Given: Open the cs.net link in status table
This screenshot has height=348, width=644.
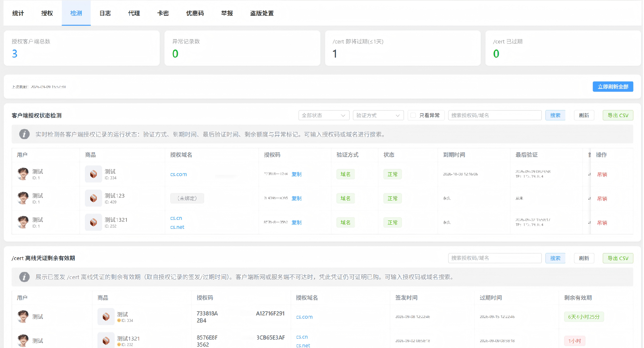Looking at the screenshot, I should 177,227.
